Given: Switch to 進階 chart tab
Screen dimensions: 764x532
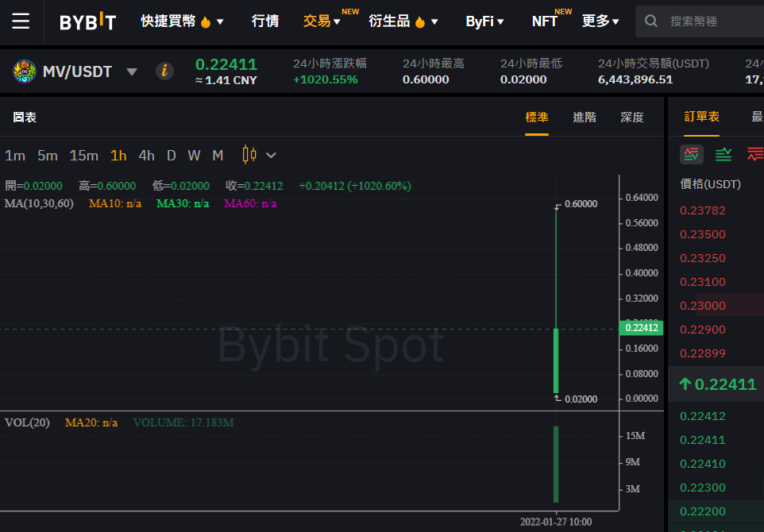Looking at the screenshot, I should 585,118.
